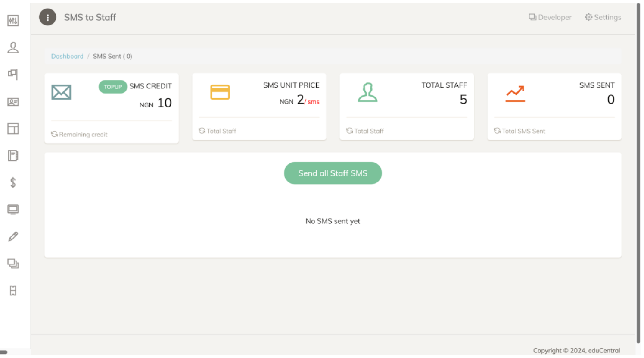Click the sliders dashboard icon in sidebar
Viewport: 644px width, 358px height.
pyautogui.click(x=13, y=20)
